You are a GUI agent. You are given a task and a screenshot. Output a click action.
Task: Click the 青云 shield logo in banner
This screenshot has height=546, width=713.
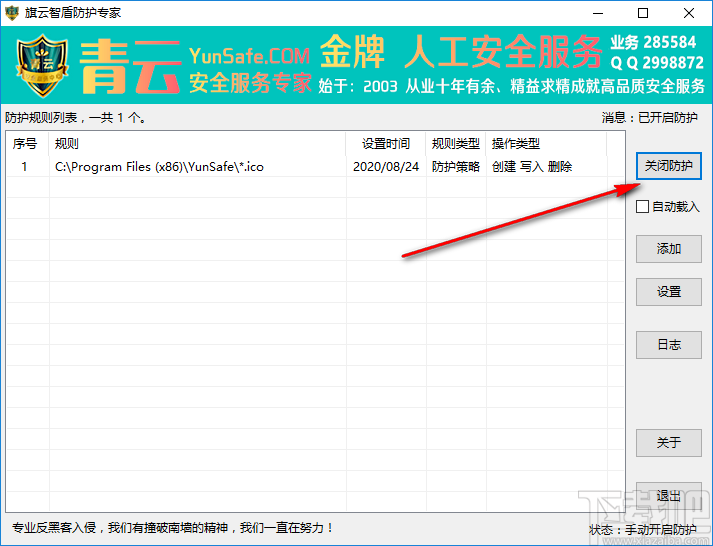[x=42, y=65]
